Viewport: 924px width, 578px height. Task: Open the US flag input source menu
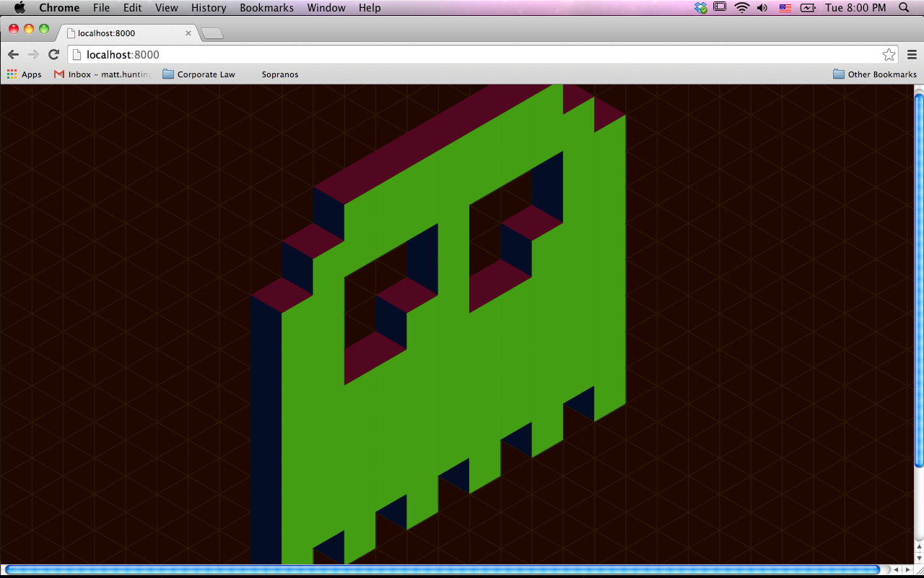(x=785, y=8)
